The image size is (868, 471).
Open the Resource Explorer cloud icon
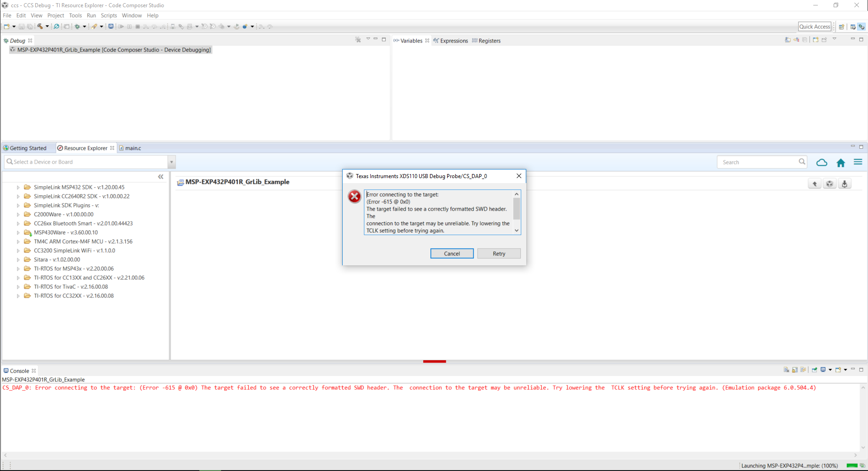click(822, 162)
